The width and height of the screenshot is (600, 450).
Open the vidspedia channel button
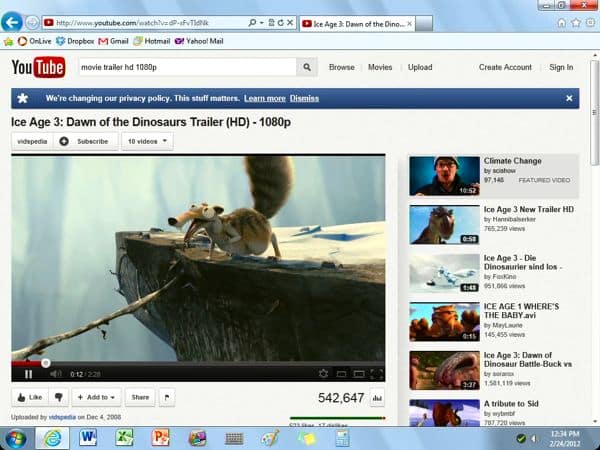(x=32, y=141)
